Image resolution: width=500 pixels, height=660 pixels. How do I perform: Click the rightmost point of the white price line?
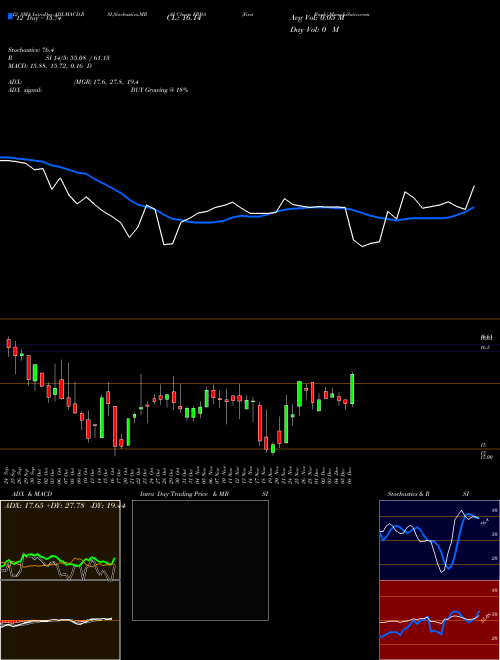pos(474,186)
